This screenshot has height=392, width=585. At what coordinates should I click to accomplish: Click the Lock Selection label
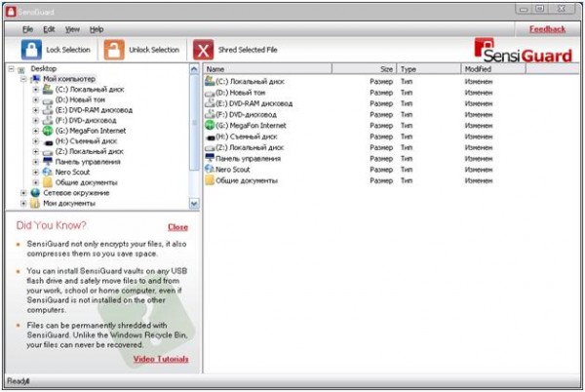click(68, 50)
